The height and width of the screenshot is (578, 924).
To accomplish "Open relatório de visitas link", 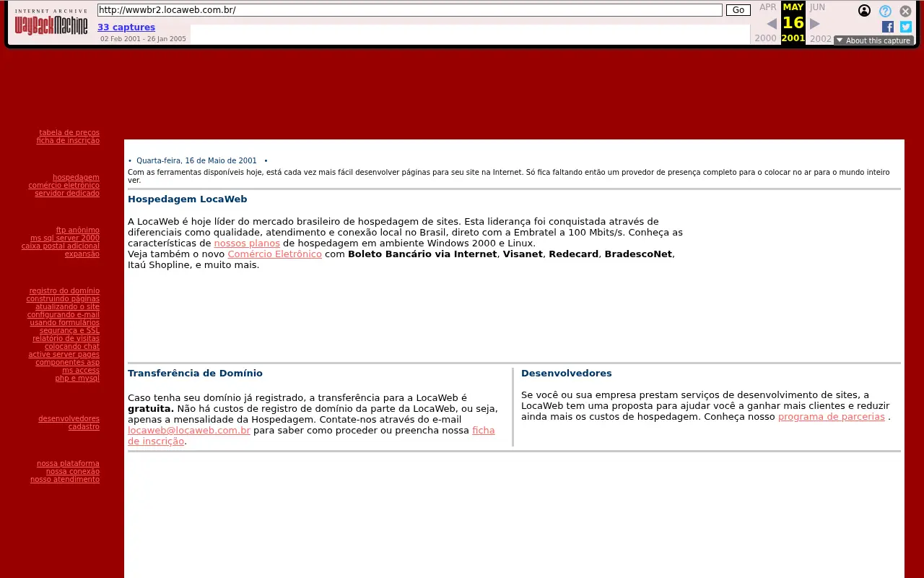I will pos(66,339).
